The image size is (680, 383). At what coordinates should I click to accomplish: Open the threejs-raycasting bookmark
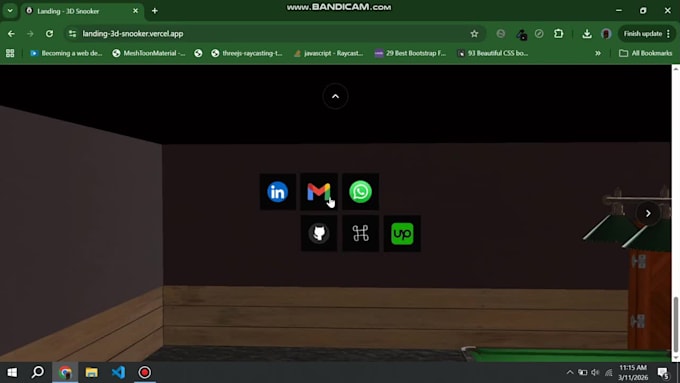[x=247, y=53]
